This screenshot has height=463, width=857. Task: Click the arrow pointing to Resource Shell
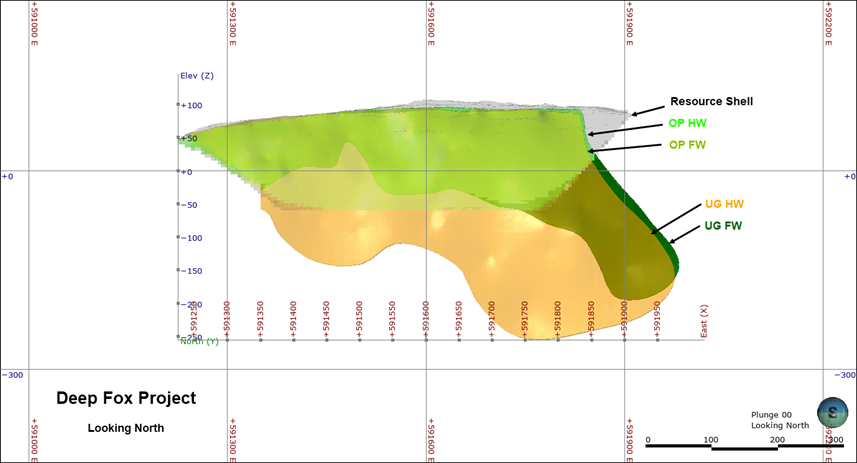tap(646, 107)
